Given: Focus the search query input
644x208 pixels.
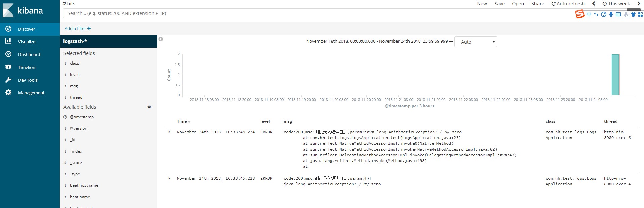Looking at the screenshot, I should pyautogui.click(x=319, y=13).
